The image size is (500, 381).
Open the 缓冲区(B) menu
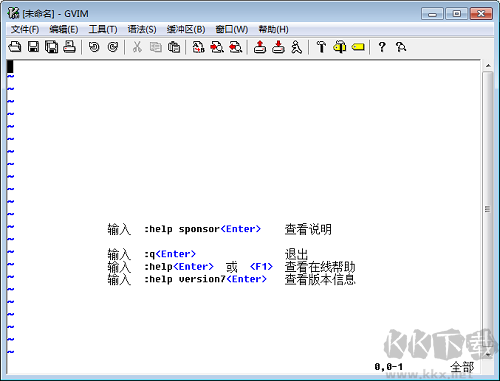[x=186, y=29]
